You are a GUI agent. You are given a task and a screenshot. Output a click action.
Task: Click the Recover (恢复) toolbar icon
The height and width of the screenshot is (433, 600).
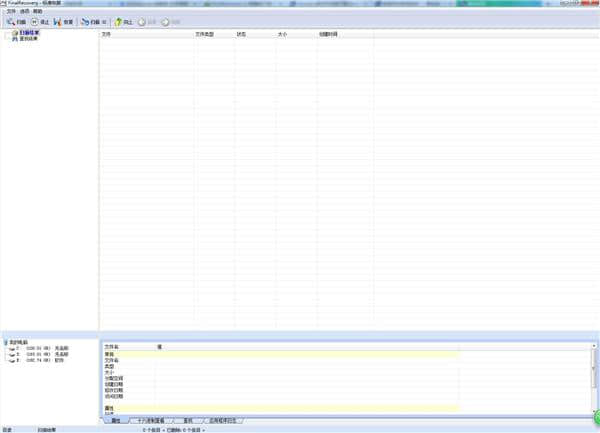click(x=58, y=21)
